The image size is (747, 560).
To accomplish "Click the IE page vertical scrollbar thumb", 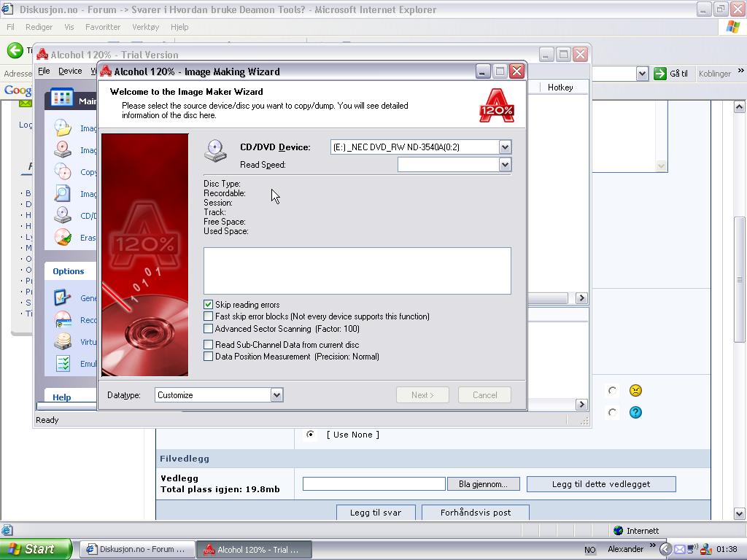I will tap(740, 279).
